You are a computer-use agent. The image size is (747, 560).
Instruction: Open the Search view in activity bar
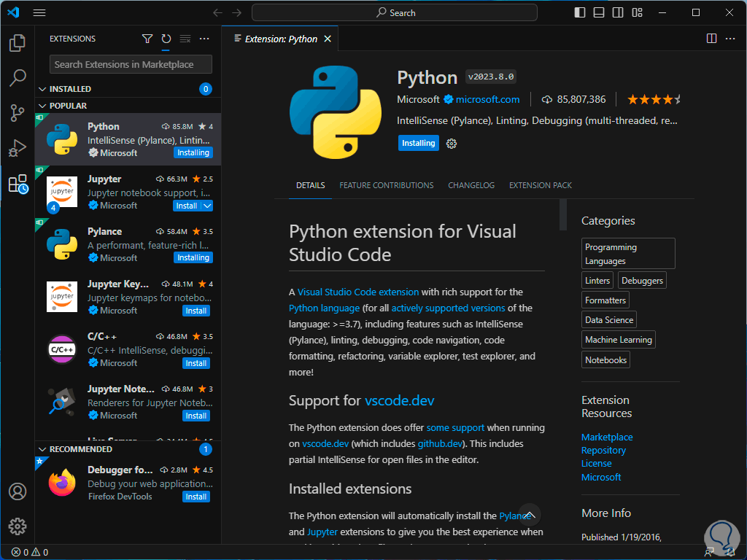(18, 78)
